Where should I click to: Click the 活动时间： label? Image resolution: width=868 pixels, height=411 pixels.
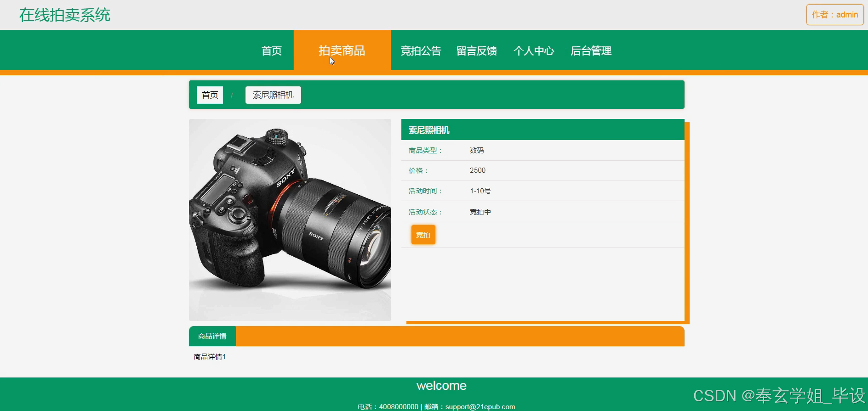tap(426, 191)
